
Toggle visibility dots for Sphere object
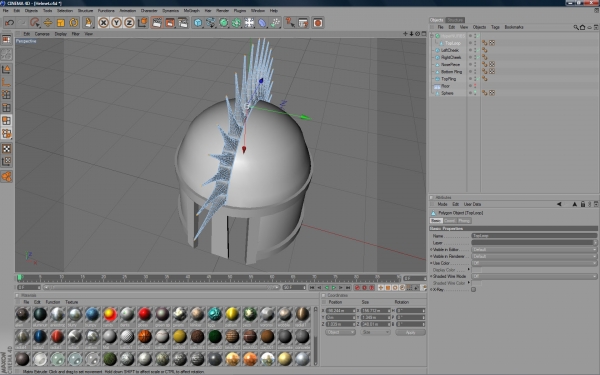tap(475, 93)
